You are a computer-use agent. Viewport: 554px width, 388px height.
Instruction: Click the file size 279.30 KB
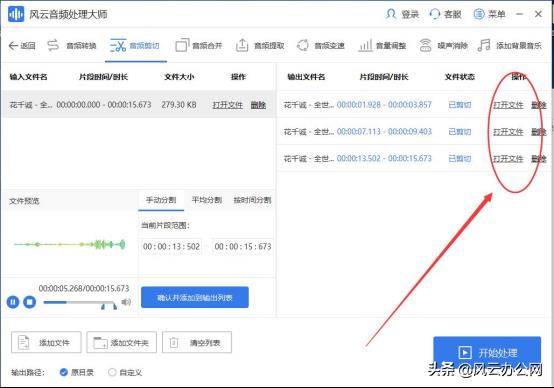pos(179,105)
